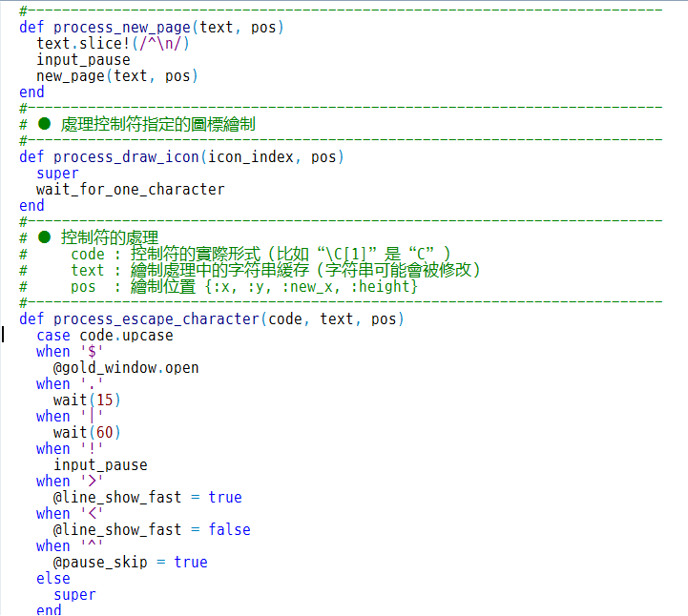Image resolution: width=688 pixels, height=616 pixels.
Task: Click '@line_show_fast = true' line
Action: [x=147, y=498]
